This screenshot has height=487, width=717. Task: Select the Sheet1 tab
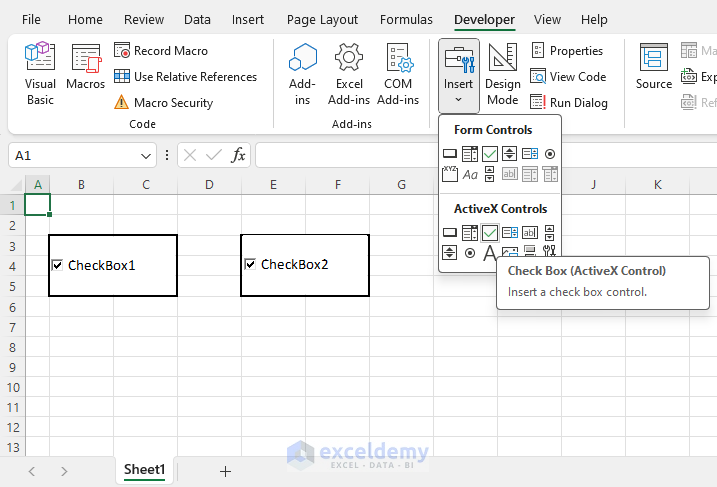(144, 470)
